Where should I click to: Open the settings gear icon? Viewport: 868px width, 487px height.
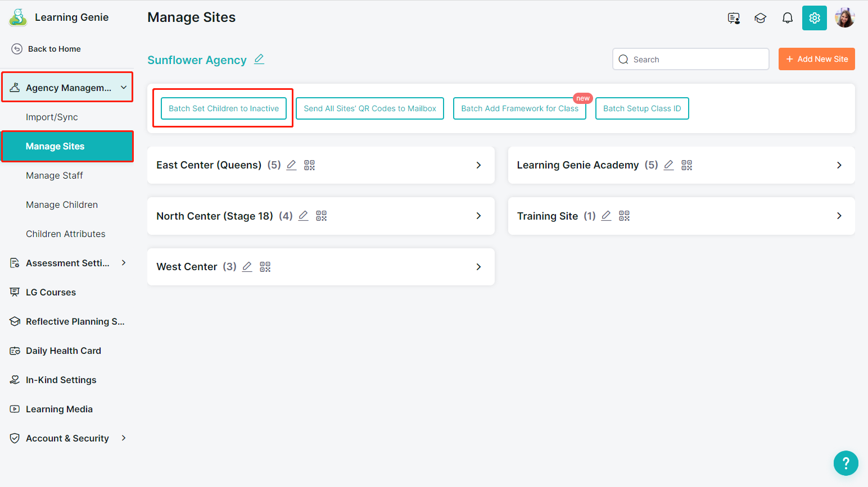814,18
